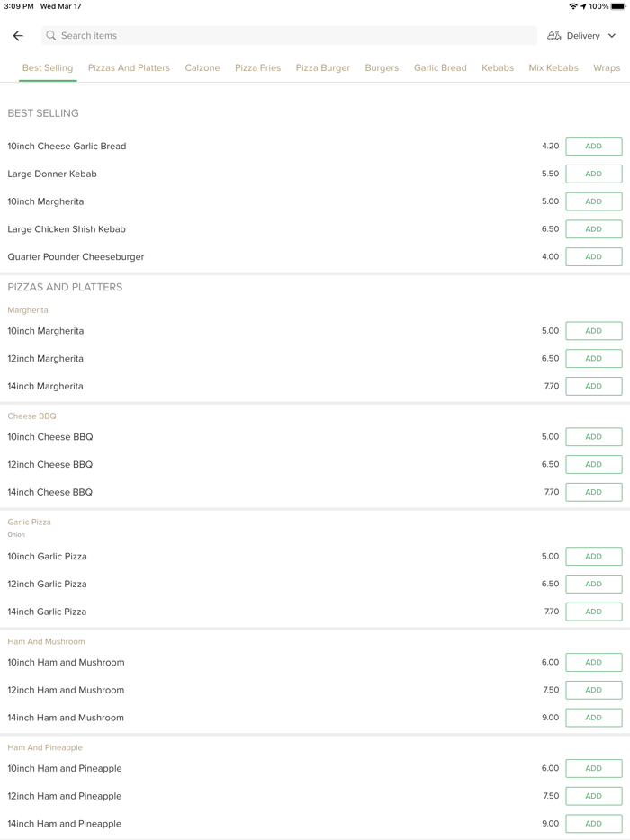Open the Pizza Burger tab

[x=323, y=68]
